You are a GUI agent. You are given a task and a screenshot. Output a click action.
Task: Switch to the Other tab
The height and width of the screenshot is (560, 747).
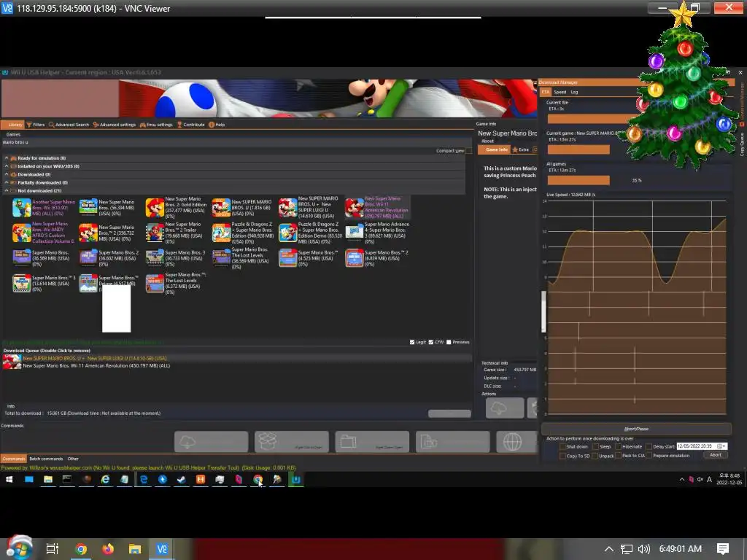coord(73,459)
